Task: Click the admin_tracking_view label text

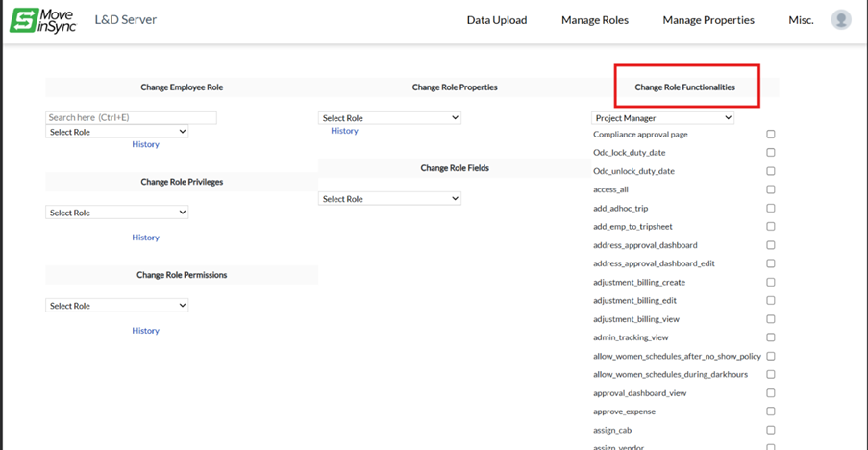Action: (631, 337)
